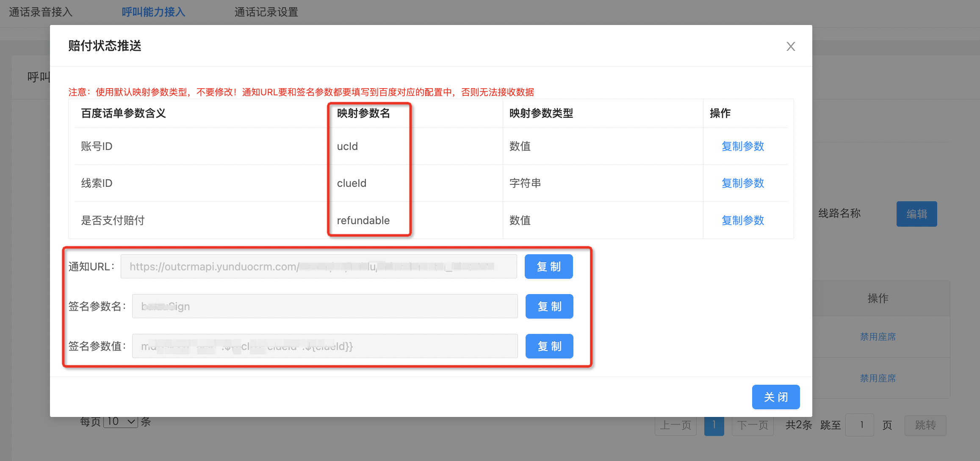
Task: Click the 签名参数名 input field
Action: (324, 306)
